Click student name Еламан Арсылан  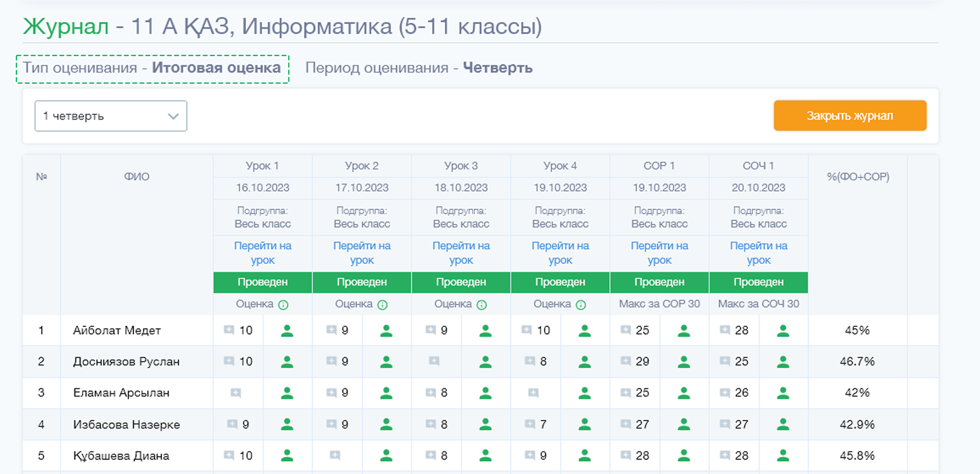121,393
